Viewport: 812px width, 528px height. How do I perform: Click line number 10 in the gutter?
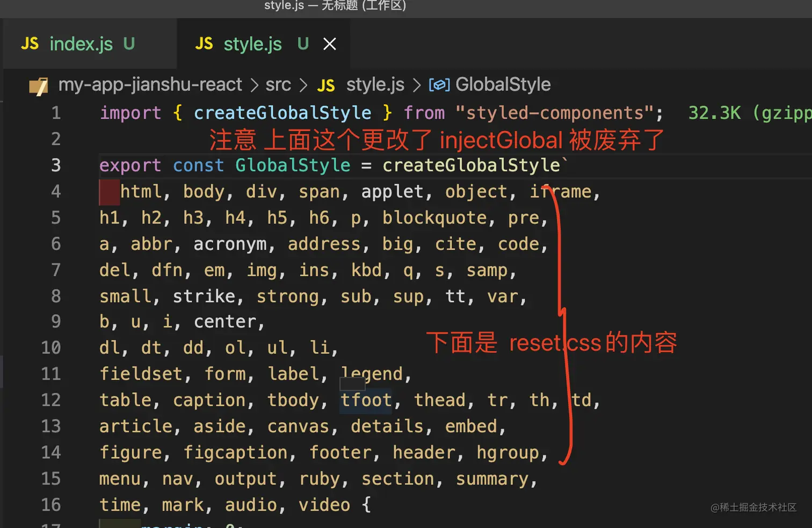coord(51,348)
